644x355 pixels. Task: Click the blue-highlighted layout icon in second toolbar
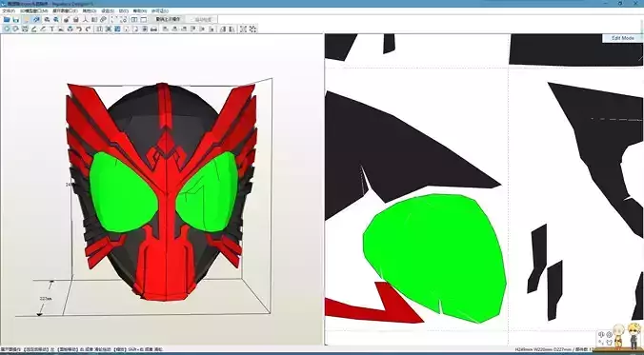(x=117, y=29)
